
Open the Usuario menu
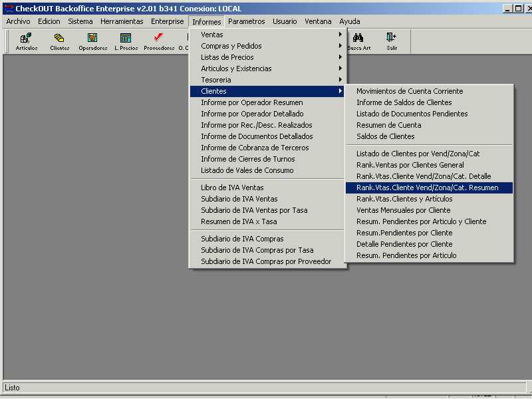coord(285,21)
